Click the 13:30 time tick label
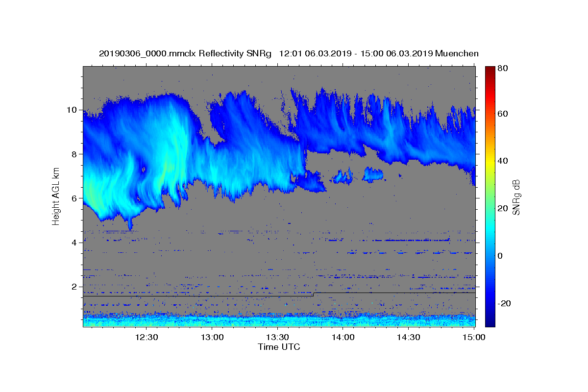Screen dimensions: 588x392 [x=277, y=338]
